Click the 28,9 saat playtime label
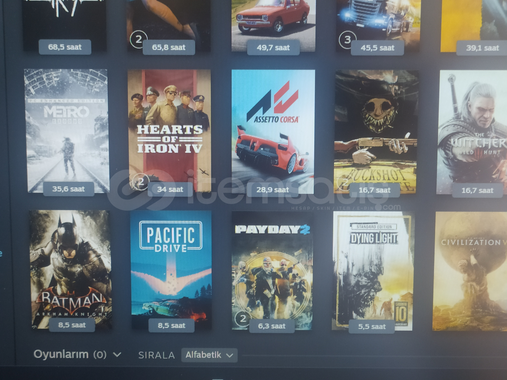Screen dimensions: 507x380 (272, 190)
